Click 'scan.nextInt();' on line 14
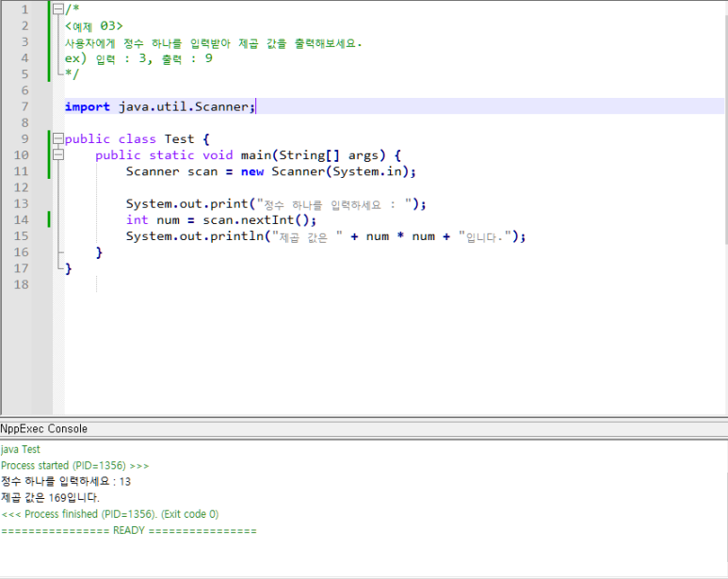The image size is (728, 579). click(259, 220)
